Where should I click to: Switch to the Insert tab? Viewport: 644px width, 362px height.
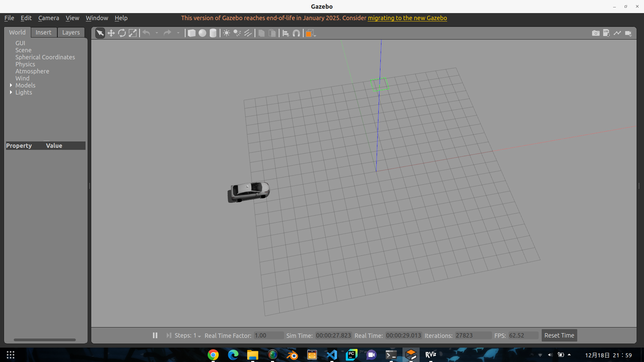point(44,32)
